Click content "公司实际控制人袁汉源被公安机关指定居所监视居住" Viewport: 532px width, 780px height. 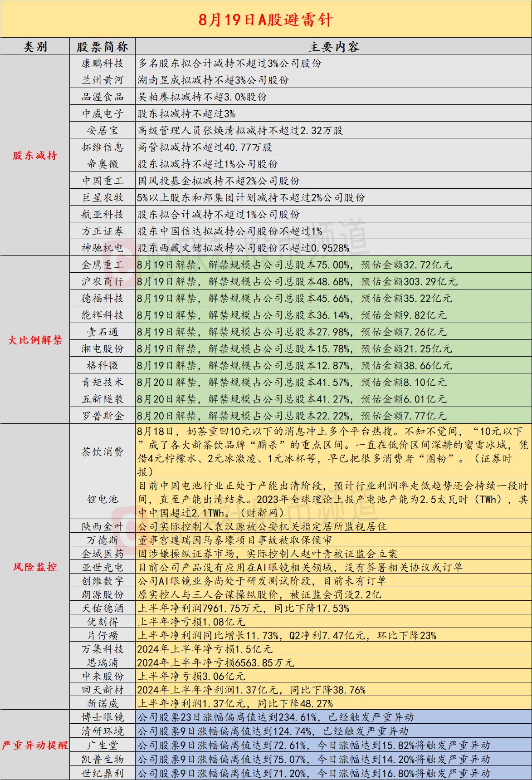pos(262,526)
